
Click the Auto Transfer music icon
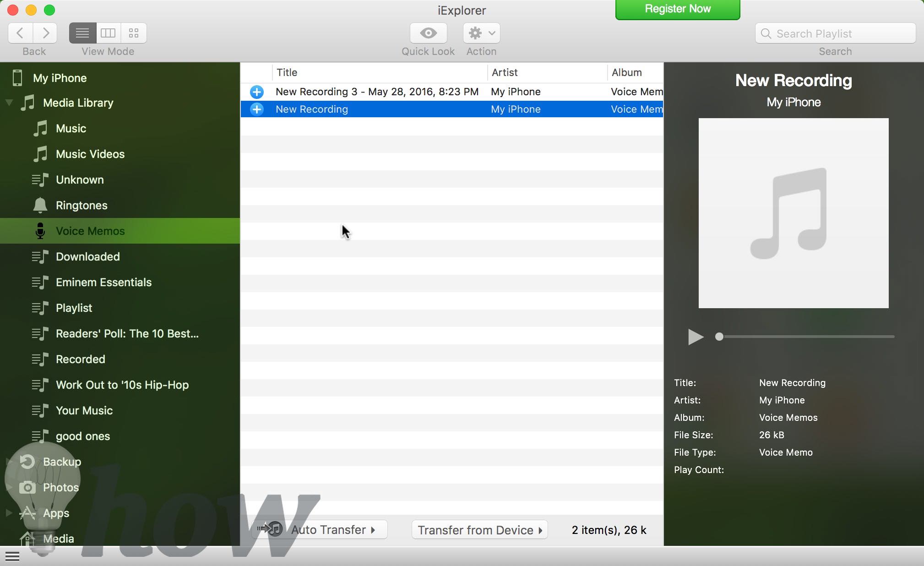click(x=270, y=529)
